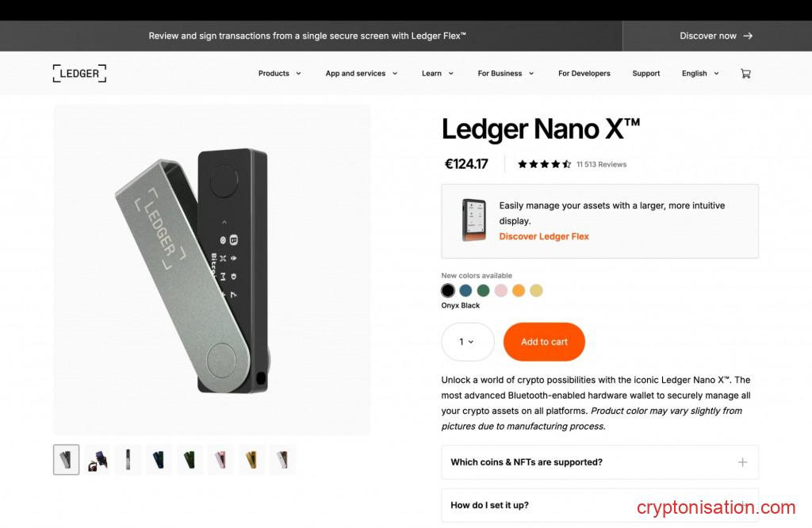Open the Support menu item

[645, 73]
